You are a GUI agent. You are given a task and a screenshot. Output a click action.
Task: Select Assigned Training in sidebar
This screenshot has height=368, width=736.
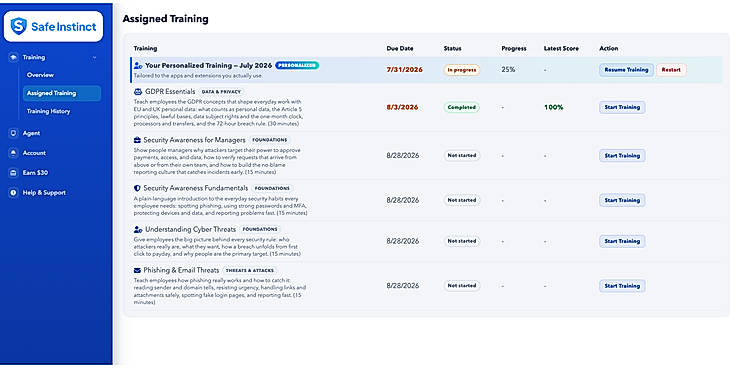[61, 93]
